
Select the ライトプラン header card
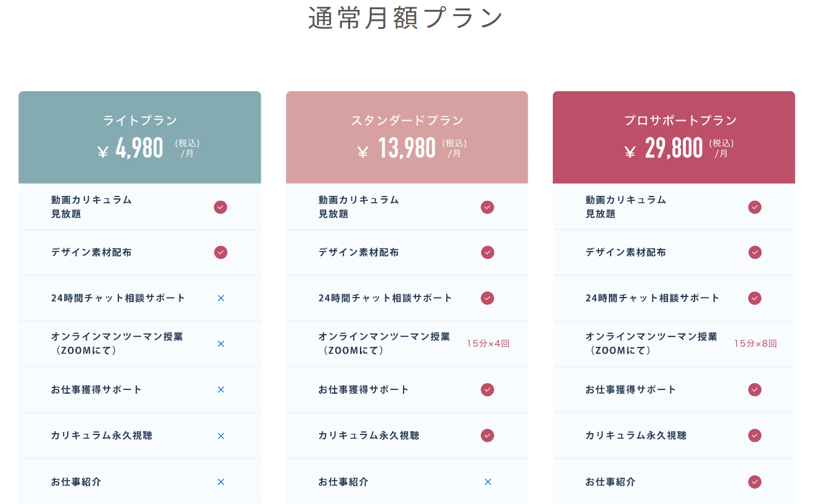[140, 137]
